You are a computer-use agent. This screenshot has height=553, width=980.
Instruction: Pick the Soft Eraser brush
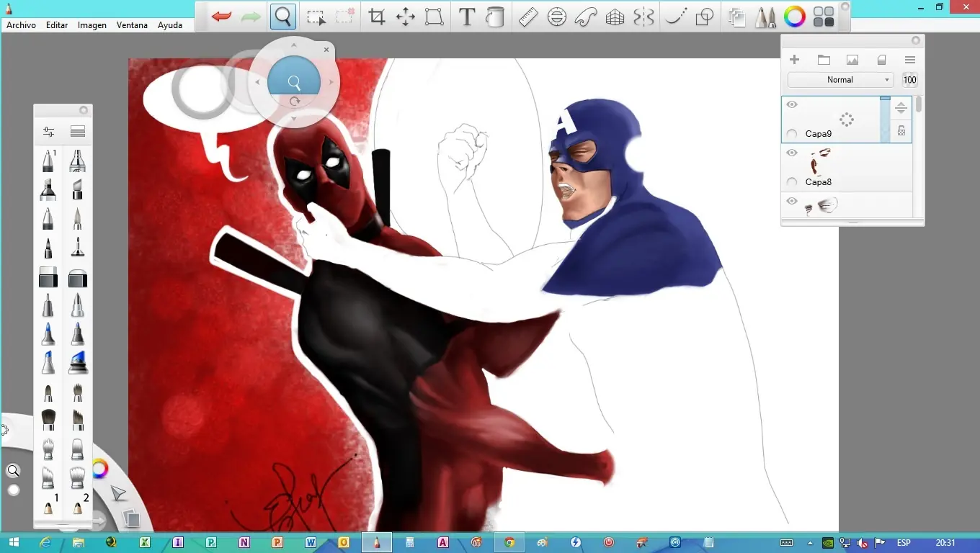(x=78, y=277)
